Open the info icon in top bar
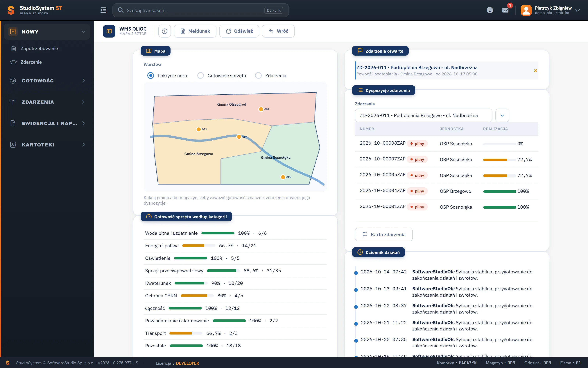This screenshot has height=368, width=588. (490, 10)
